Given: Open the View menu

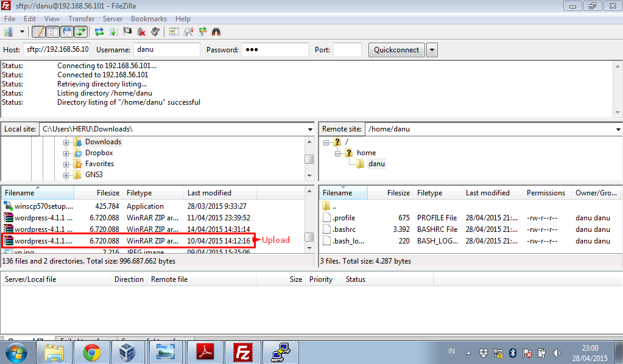Looking at the screenshot, I should pos(52,19).
